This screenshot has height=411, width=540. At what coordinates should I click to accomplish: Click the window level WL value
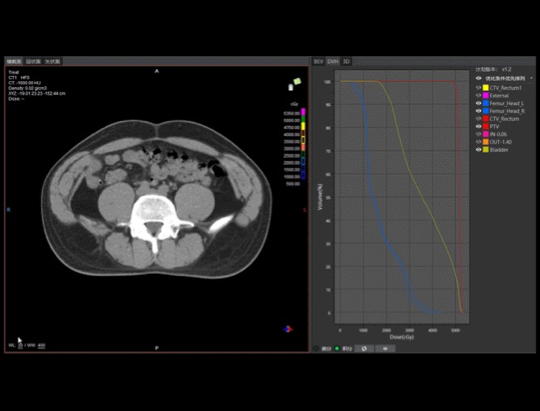click(21, 345)
